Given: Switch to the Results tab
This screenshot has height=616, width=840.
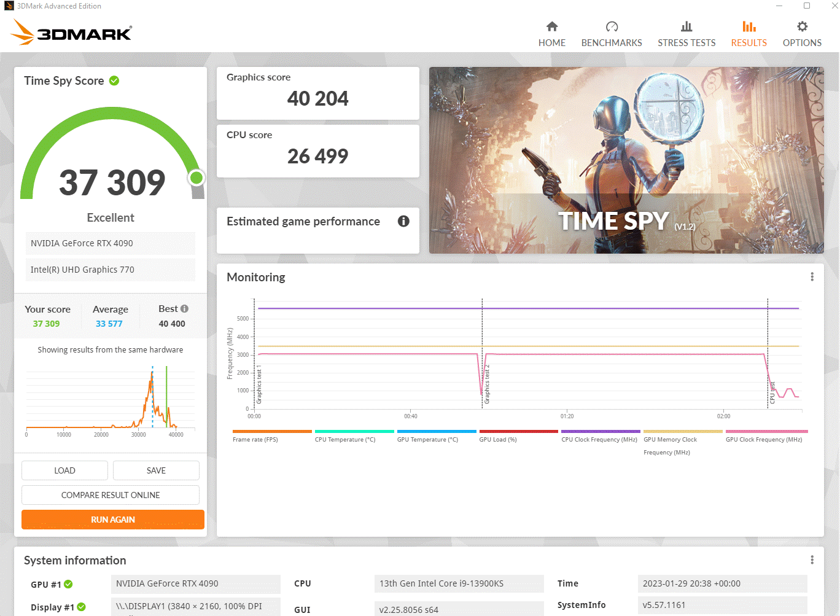Looking at the screenshot, I should (749, 34).
